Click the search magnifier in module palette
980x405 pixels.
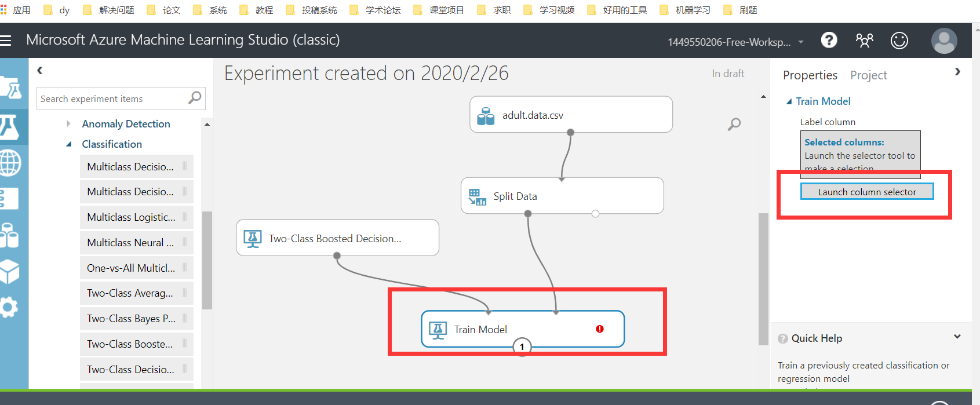click(195, 98)
